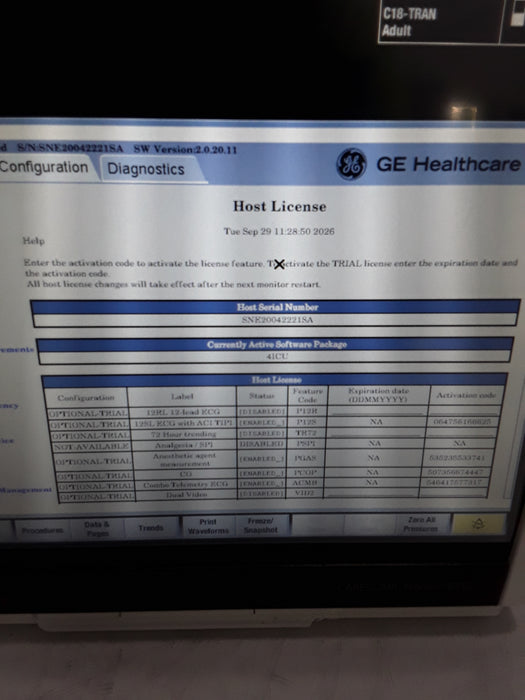Click the GE Healthcare logo icon
This screenshot has width=525, height=700.
[x=352, y=164]
